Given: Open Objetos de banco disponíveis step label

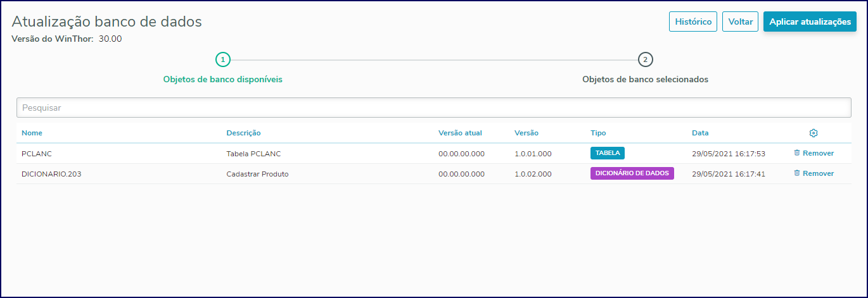Looking at the screenshot, I should click(x=222, y=80).
